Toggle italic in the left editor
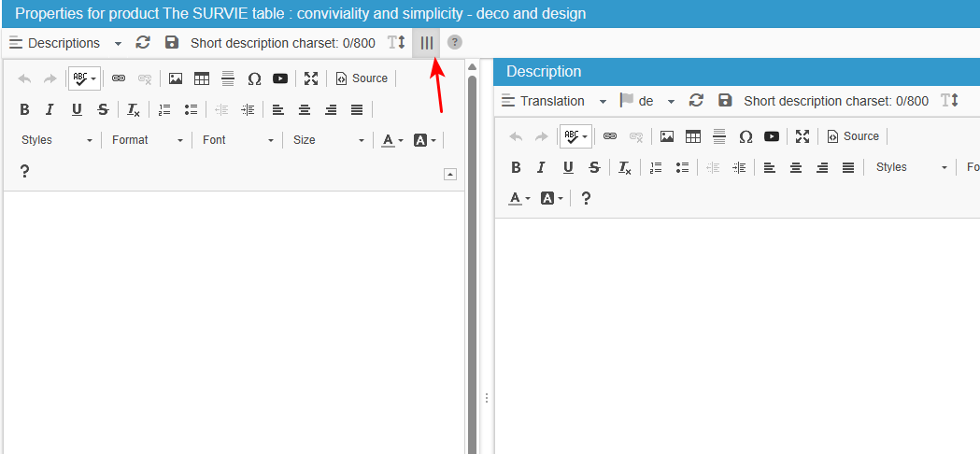 point(50,110)
